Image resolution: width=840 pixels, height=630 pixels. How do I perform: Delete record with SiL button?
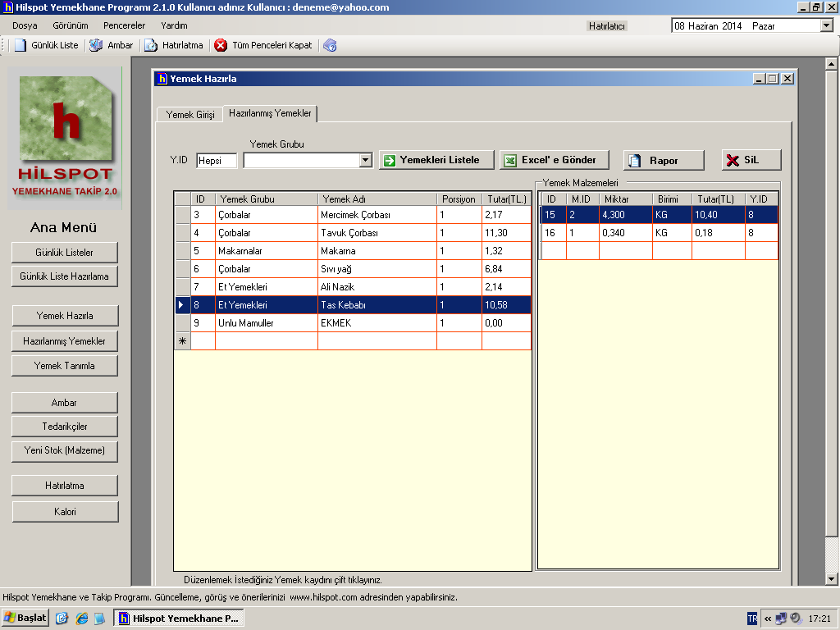click(751, 160)
